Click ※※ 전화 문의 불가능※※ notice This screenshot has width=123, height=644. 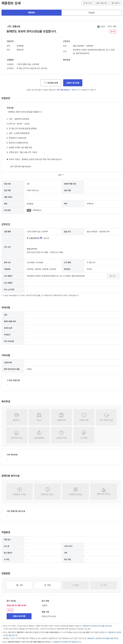[20, 166]
